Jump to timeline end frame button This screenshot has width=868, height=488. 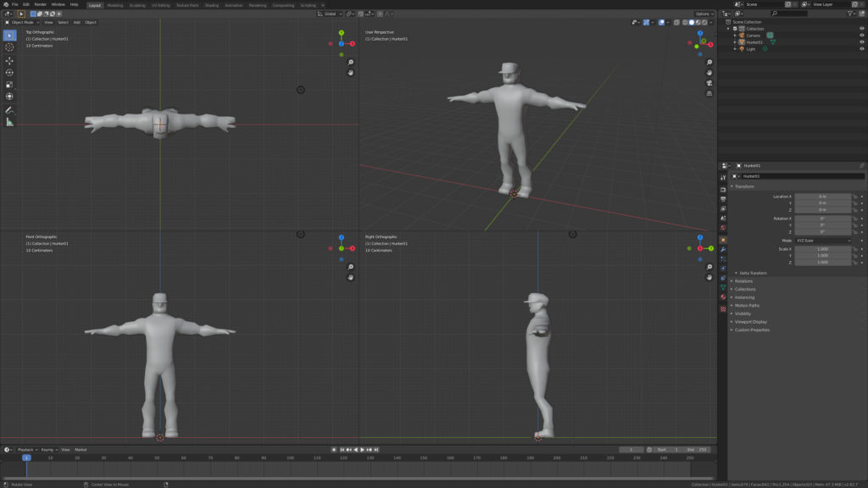pyautogui.click(x=376, y=450)
